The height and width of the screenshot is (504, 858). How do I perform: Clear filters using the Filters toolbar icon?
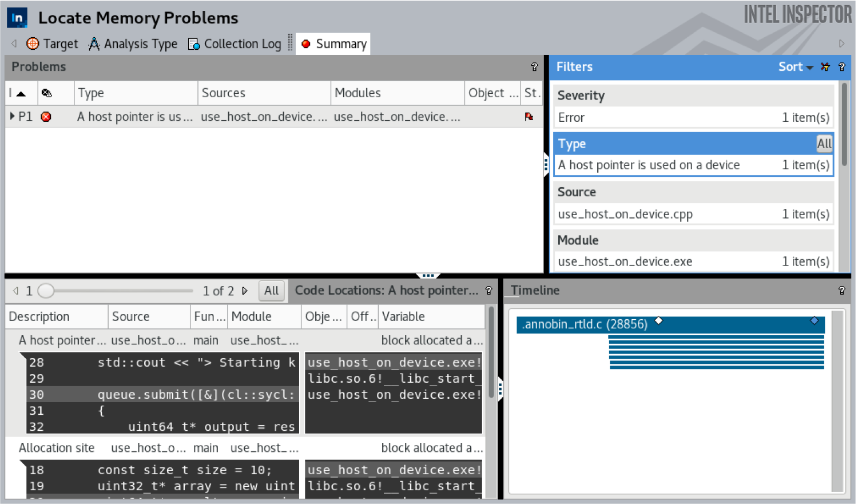point(825,67)
